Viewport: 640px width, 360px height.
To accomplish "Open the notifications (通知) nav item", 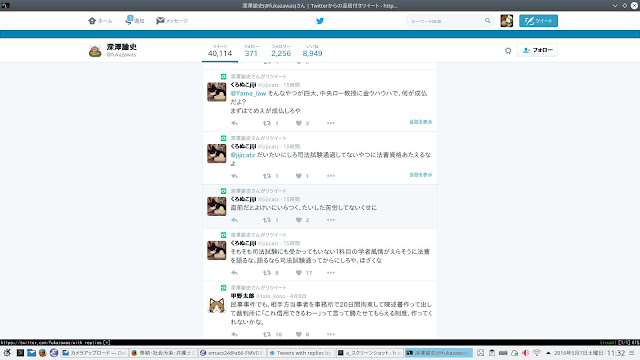I will click(x=135, y=20).
